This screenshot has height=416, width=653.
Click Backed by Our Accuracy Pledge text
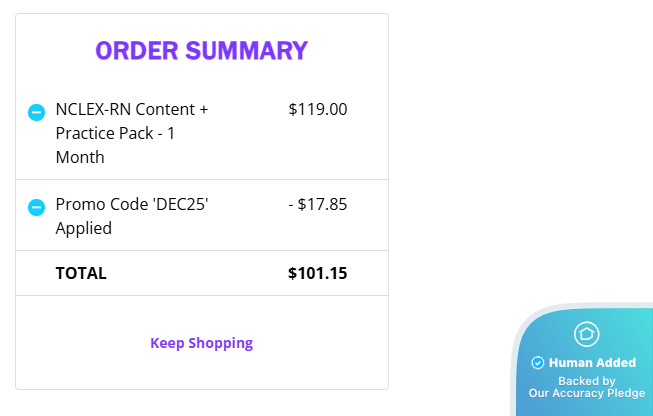pyautogui.click(x=587, y=387)
